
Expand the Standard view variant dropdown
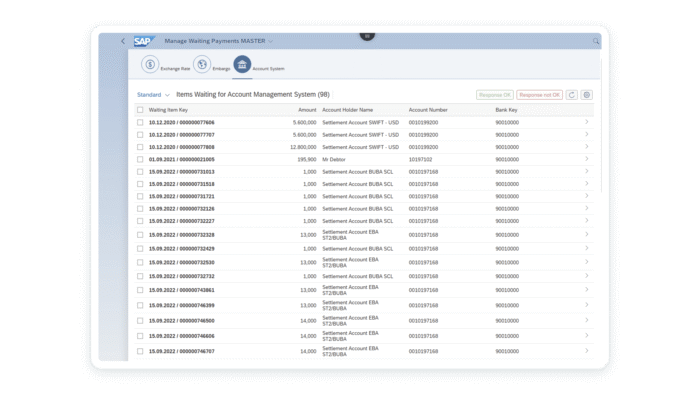[x=153, y=95]
